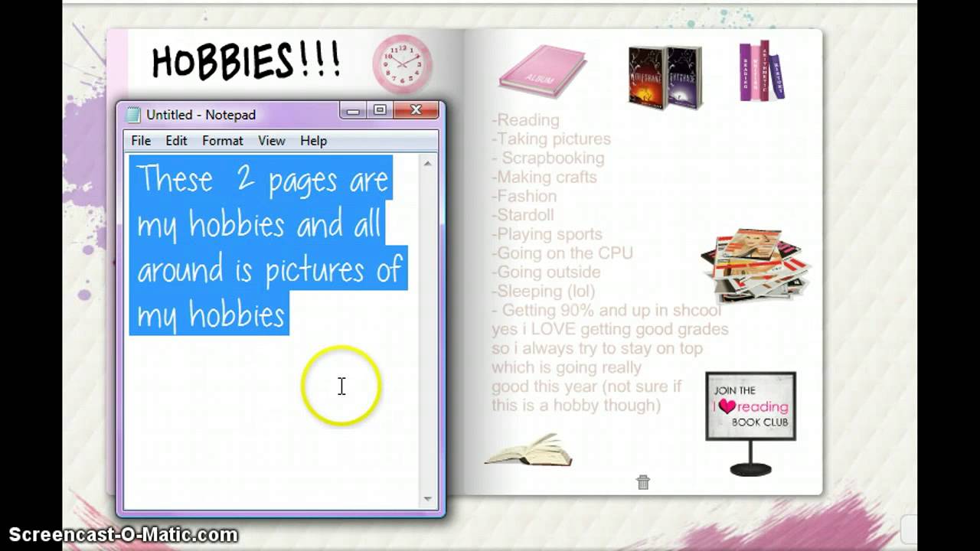Screen dimensions: 980x551
Task: Minimize the Notepad window
Action: 353,111
